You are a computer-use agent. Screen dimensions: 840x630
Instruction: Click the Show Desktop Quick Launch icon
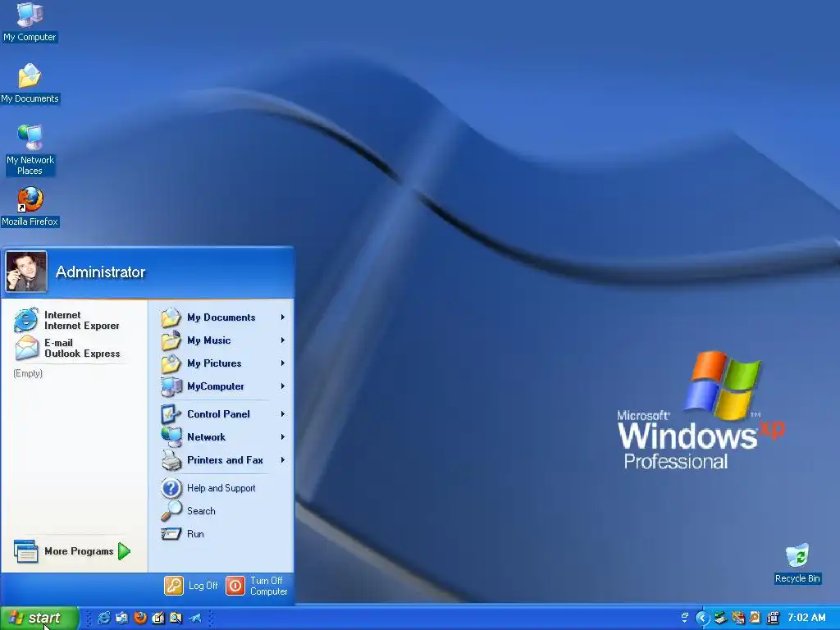pyautogui.click(x=122, y=618)
